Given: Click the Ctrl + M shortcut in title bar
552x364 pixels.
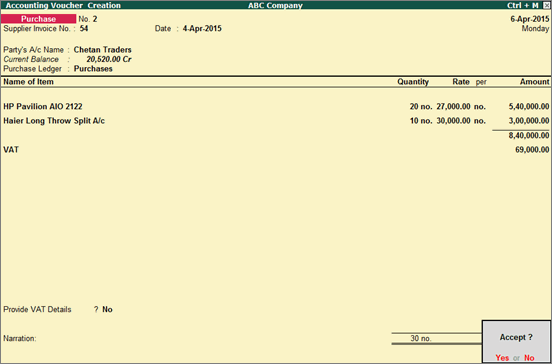Looking at the screenshot, I should pyautogui.click(x=523, y=5).
